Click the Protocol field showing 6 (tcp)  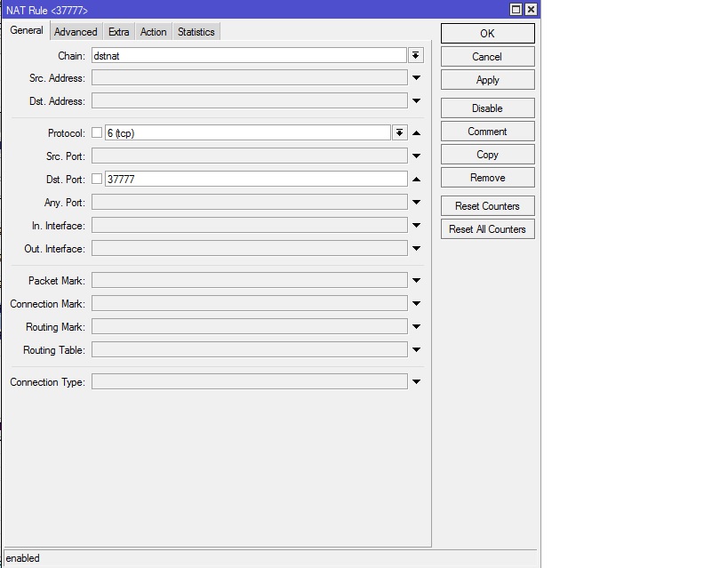pyautogui.click(x=248, y=132)
